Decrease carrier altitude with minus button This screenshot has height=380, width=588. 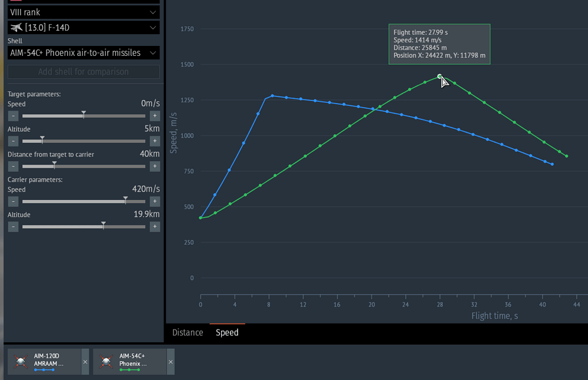pos(13,226)
